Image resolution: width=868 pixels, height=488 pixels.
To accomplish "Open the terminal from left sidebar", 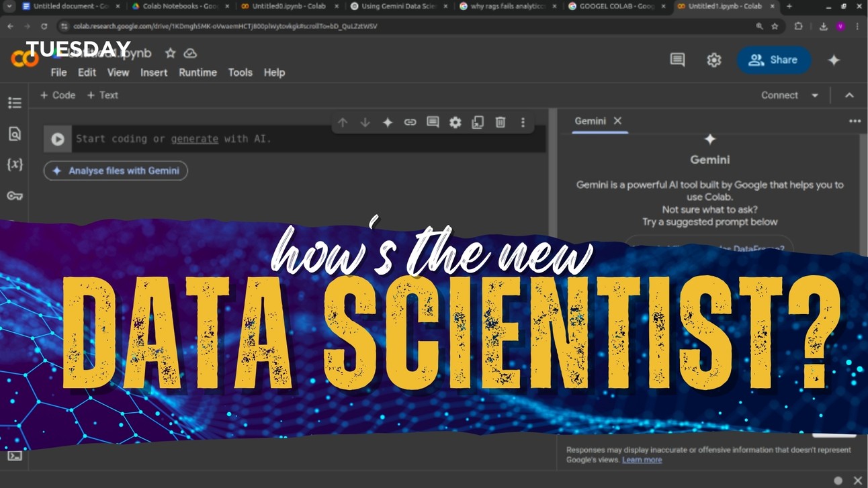I will tap(15, 456).
